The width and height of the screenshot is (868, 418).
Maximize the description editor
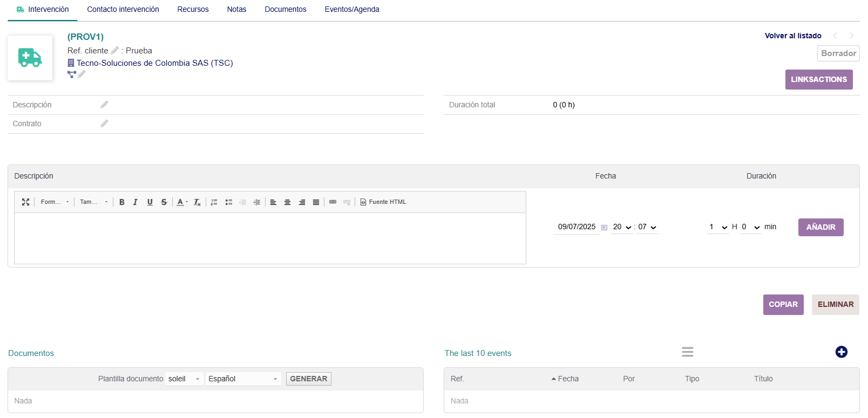point(25,202)
